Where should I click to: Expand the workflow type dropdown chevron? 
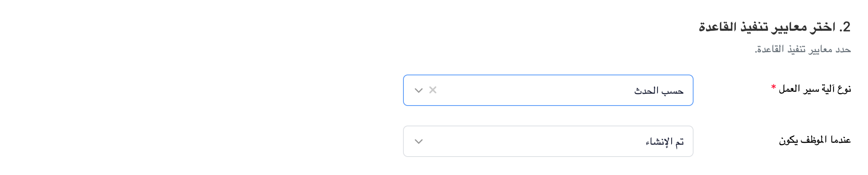419,91
